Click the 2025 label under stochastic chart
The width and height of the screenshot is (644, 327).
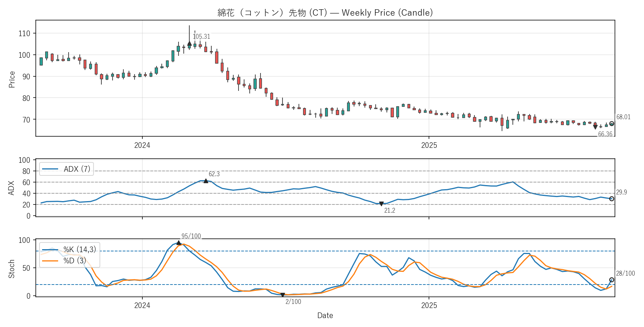[429, 305]
